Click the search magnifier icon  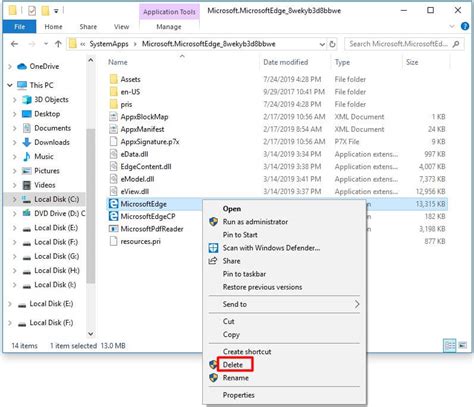point(456,44)
